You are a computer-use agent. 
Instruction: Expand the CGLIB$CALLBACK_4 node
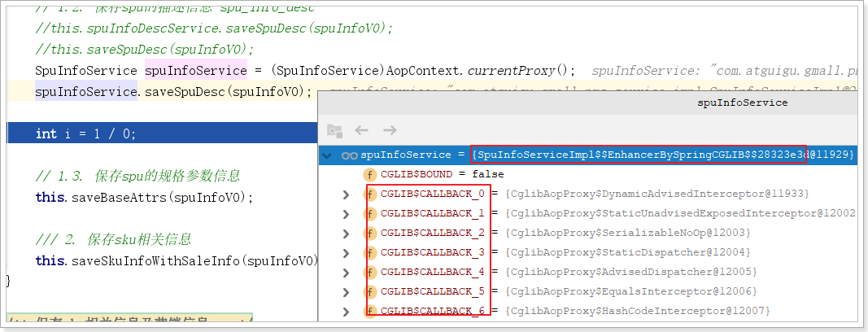click(x=347, y=272)
